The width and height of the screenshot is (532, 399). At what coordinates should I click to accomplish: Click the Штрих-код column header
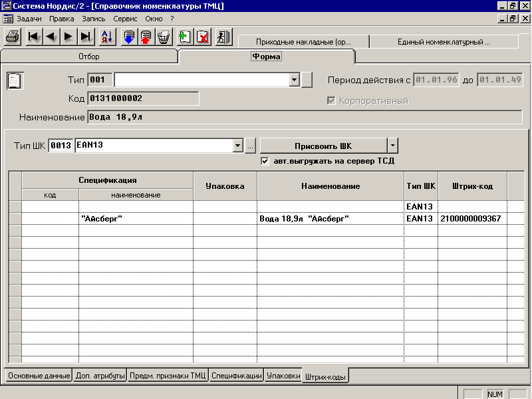coord(472,186)
